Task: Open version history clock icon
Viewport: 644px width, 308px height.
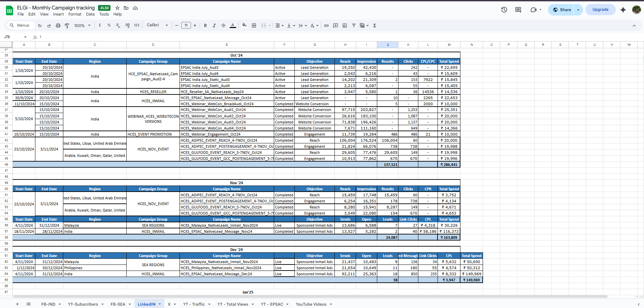Action: pyautogui.click(x=504, y=10)
